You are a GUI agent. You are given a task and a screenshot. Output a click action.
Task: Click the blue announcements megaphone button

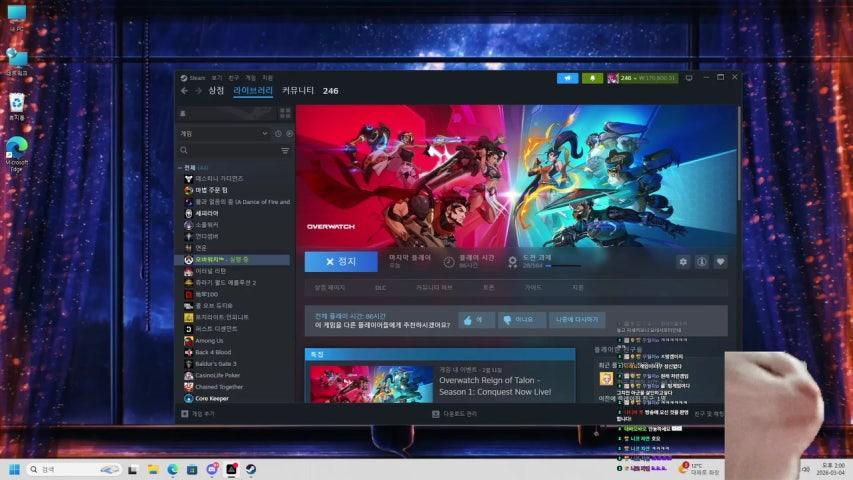[x=567, y=78]
